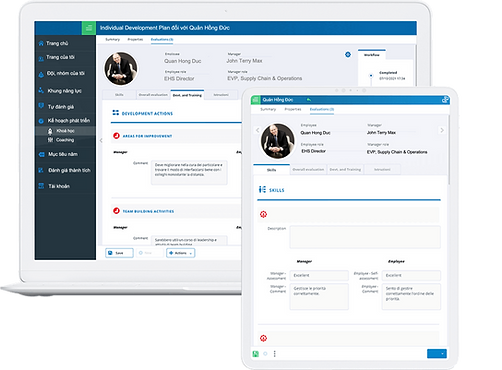Select laptop Devt. and Training sub-tab
The width and height of the screenshot is (502, 370).
pyautogui.click(x=187, y=95)
